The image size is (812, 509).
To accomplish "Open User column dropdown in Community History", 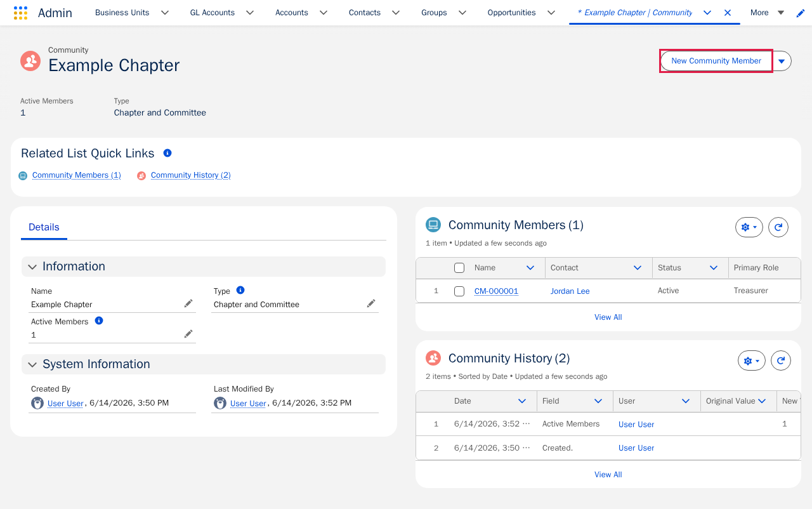I will click(686, 401).
